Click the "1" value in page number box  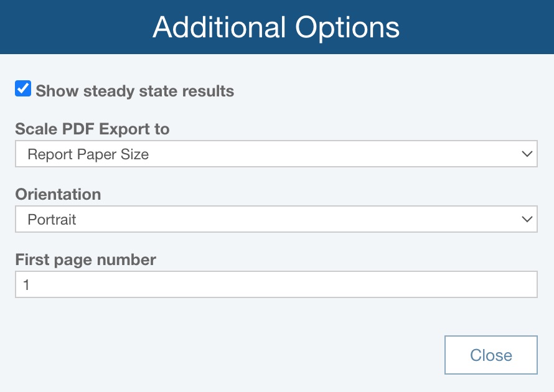point(26,285)
